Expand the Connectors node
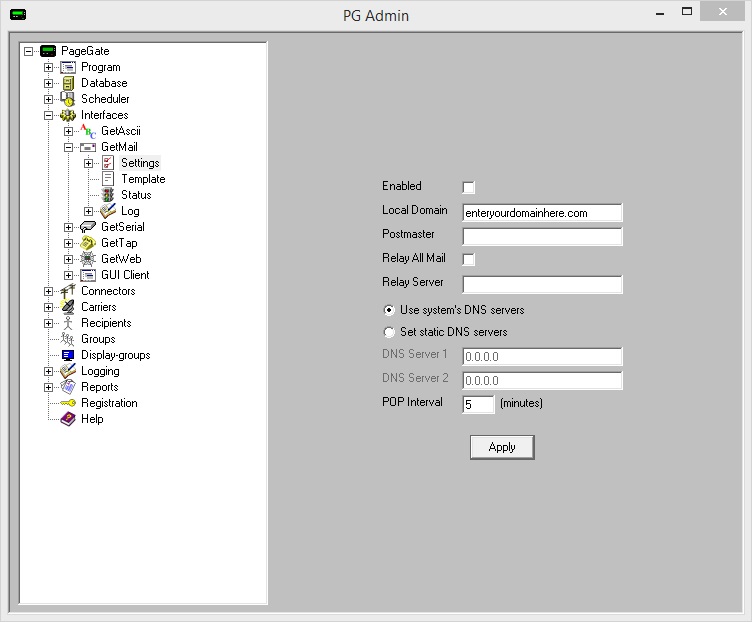The height and width of the screenshot is (622, 752). (48, 292)
